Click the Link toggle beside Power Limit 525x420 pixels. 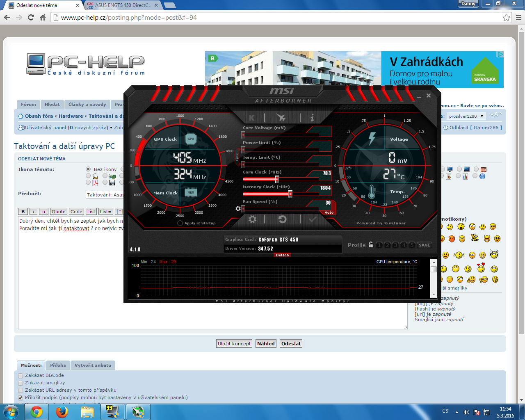(237, 157)
